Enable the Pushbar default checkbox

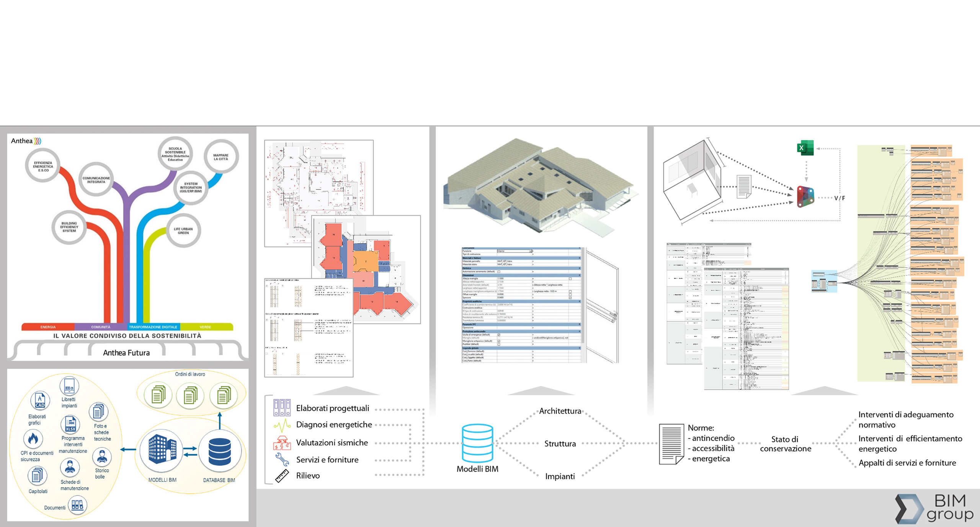(499, 344)
